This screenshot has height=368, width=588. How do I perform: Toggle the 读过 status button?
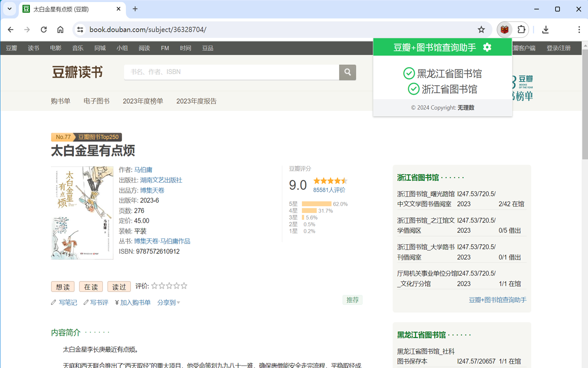tap(119, 286)
